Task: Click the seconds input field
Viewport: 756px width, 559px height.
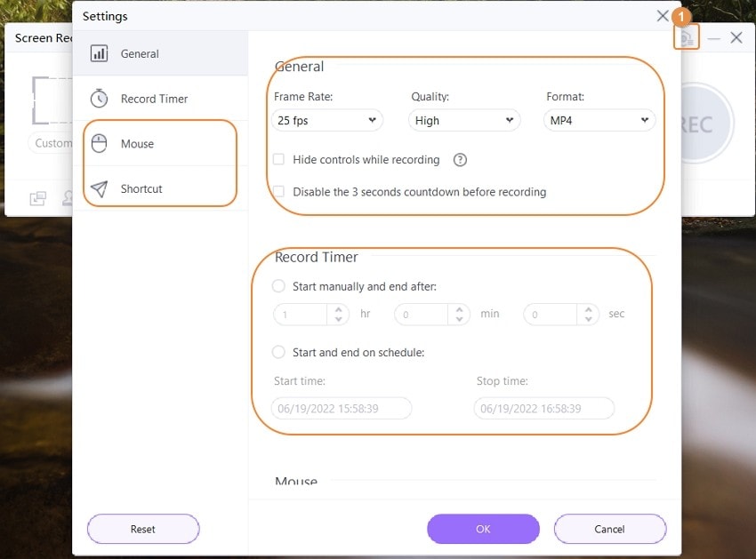Action: pyautogui.click(x=551, y=315)
